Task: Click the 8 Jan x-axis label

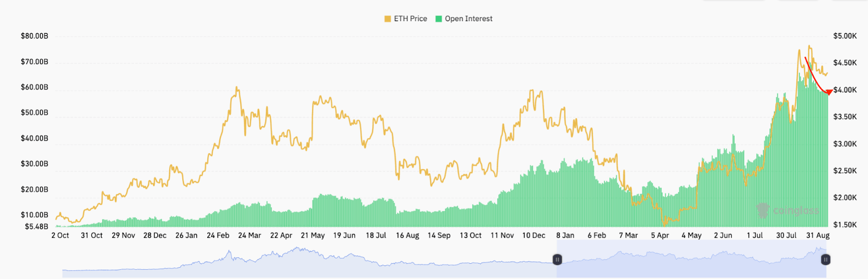Action: pos(565,236)
